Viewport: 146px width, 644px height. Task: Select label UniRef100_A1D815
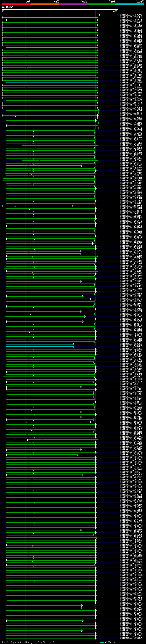tap(131, 191)
